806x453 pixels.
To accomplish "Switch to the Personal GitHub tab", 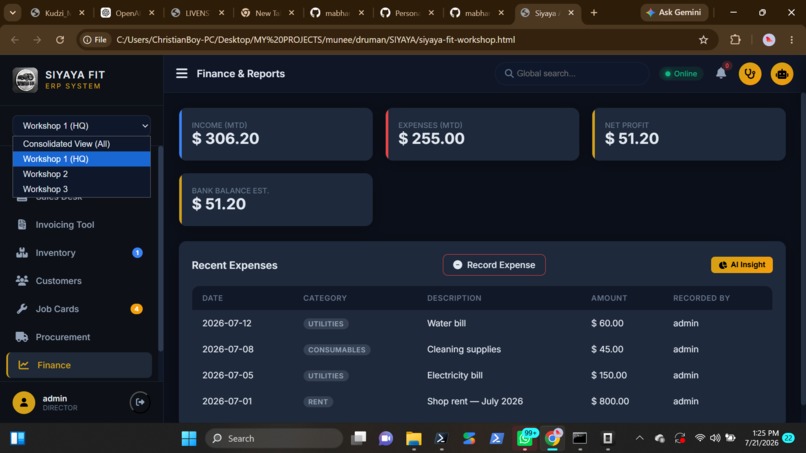I will coord(407,13).
